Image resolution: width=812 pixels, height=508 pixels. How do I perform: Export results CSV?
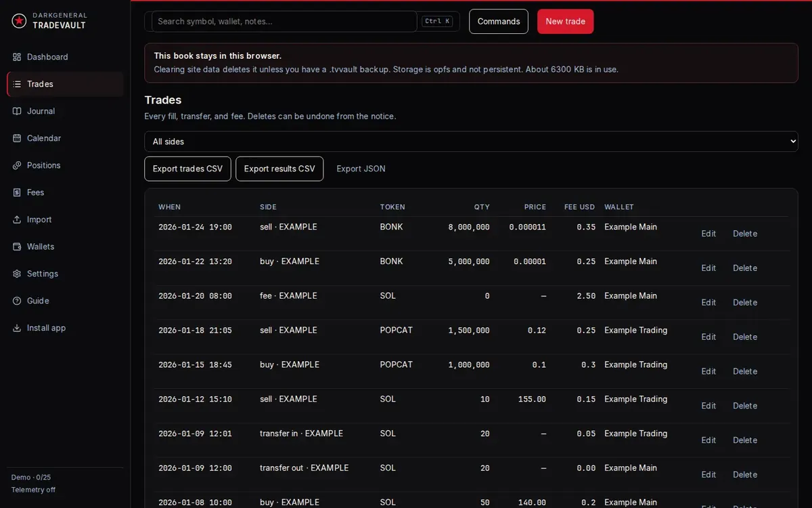[x=279, y=169]
